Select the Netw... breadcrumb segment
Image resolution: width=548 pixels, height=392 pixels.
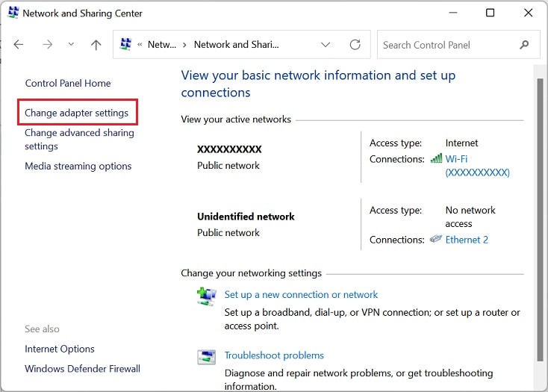(x=162, y=45)
